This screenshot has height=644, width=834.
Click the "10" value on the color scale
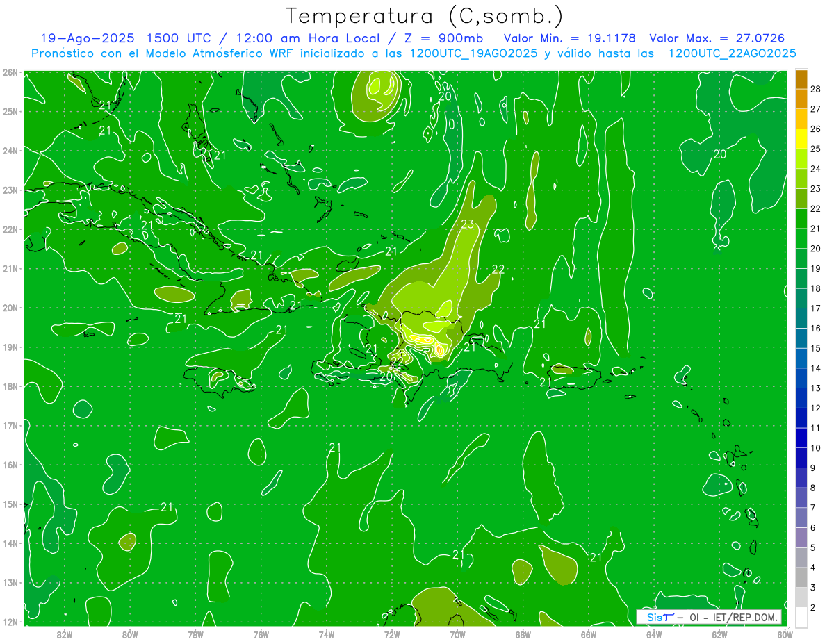point(815,448)
